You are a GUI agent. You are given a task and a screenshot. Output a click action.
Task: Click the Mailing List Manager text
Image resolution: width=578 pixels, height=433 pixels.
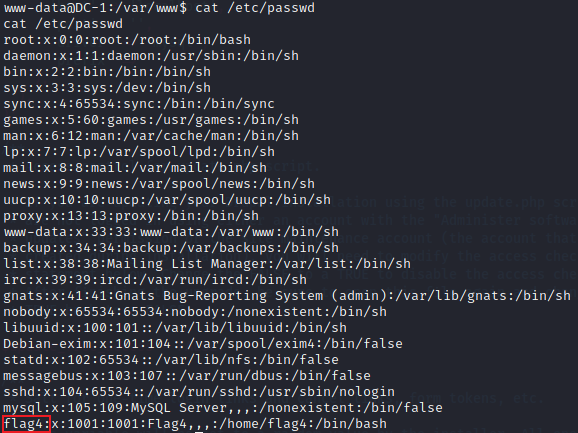coord(155,264)
